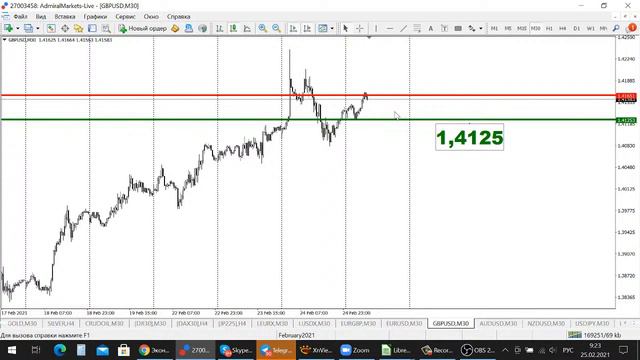This screenshot has width=640, height=360.
Task: Switch timeframe to M1
Action: pyautogui.click(x=494, y=28)
